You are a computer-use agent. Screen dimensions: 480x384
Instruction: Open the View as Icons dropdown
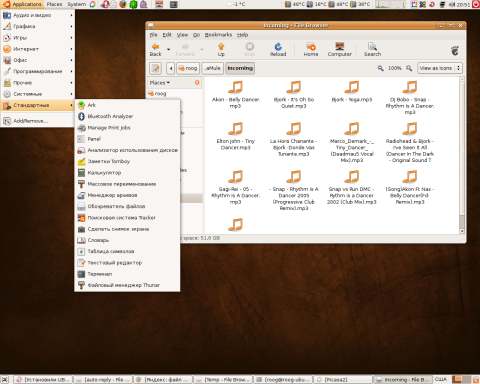(440, 68)
